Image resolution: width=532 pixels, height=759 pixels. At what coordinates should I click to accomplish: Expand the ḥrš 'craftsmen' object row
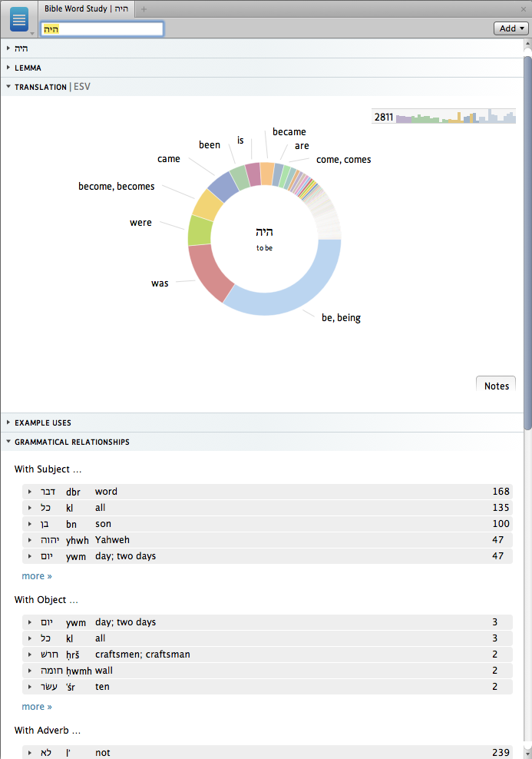[x=30, y=655]
